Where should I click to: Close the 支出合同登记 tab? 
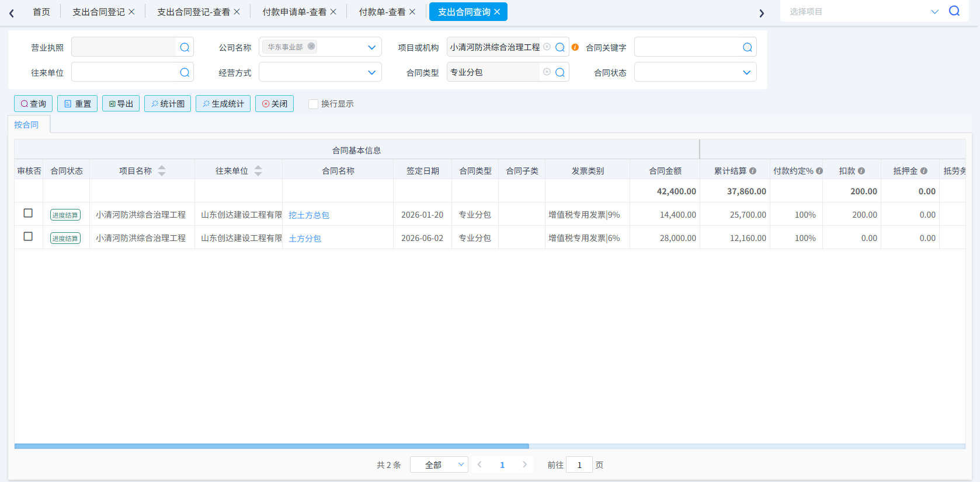(131, 12)
